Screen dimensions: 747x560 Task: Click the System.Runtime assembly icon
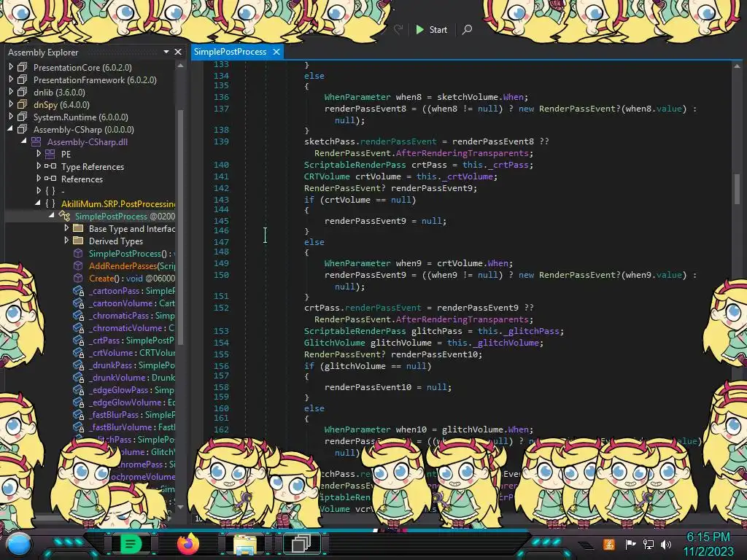click(23, 117)
